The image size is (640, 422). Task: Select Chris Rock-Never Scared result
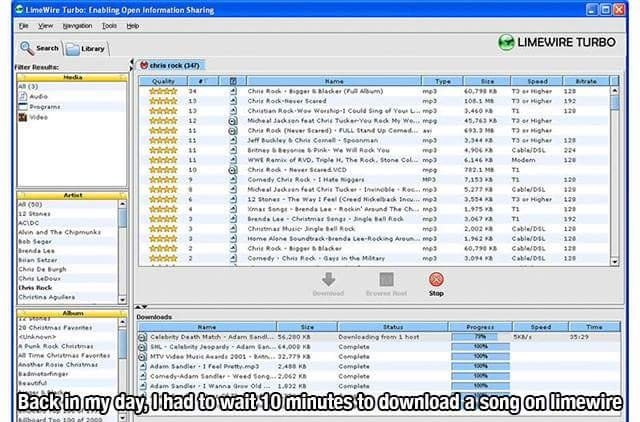[374, 101]
